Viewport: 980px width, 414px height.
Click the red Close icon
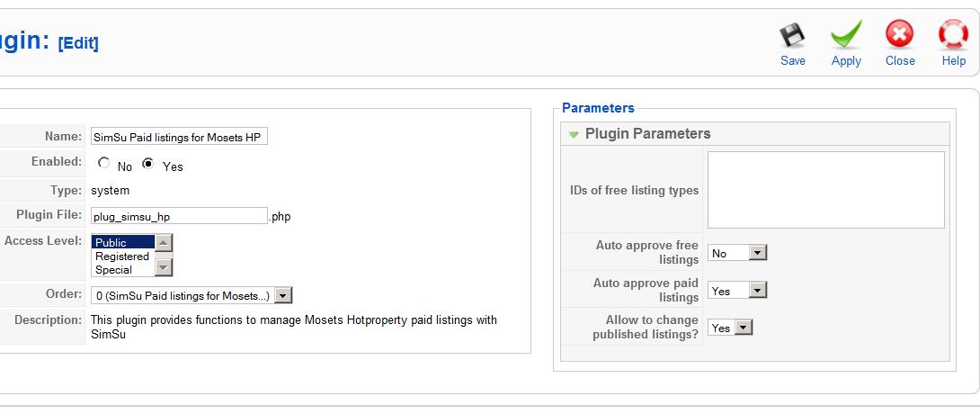tap(899, 37)
